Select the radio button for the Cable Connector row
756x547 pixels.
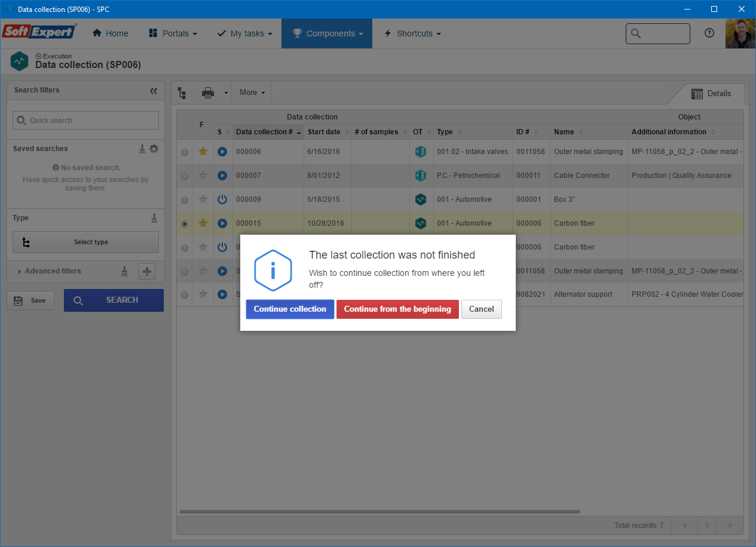pyautogui.click(x=185, y=176)
